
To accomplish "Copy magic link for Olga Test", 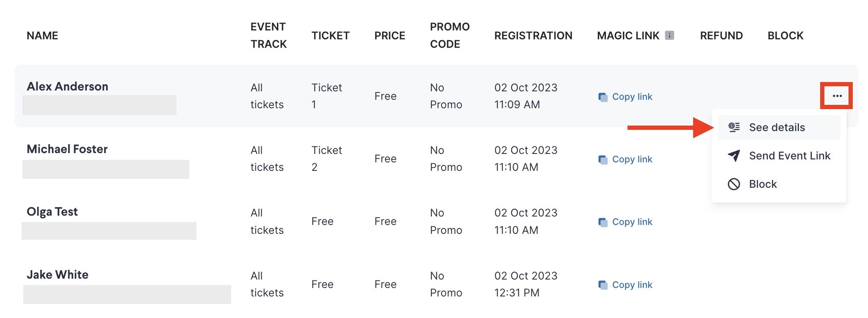I will click(x=625, y=222).
